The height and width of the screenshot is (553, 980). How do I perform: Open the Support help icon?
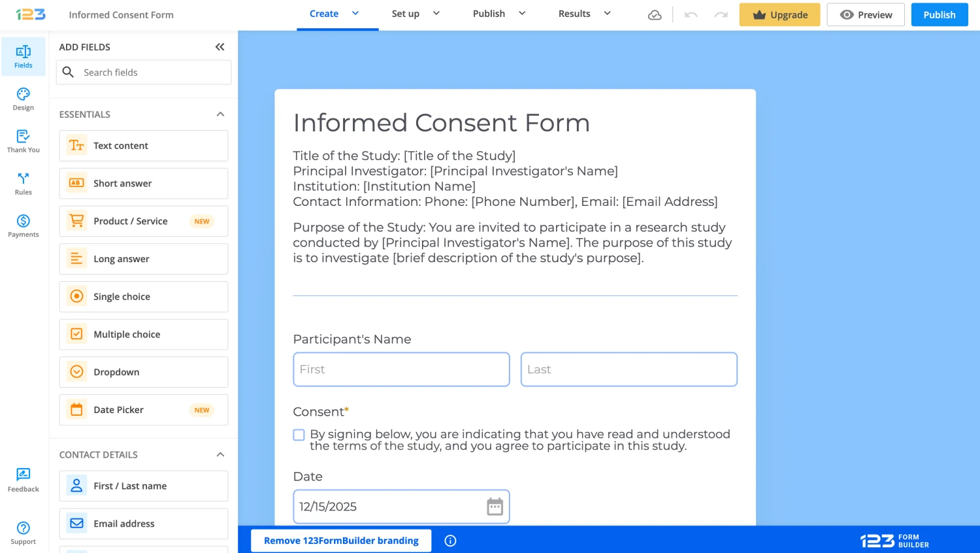tap(24, 532)
